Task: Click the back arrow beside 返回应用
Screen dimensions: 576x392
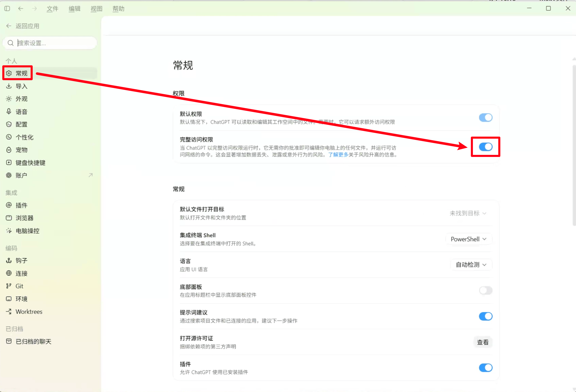Action: tap(9, 26)
